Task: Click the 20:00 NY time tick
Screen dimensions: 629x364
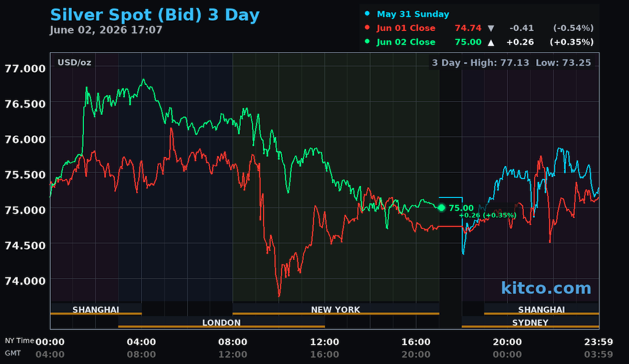Action: point(507,342)
